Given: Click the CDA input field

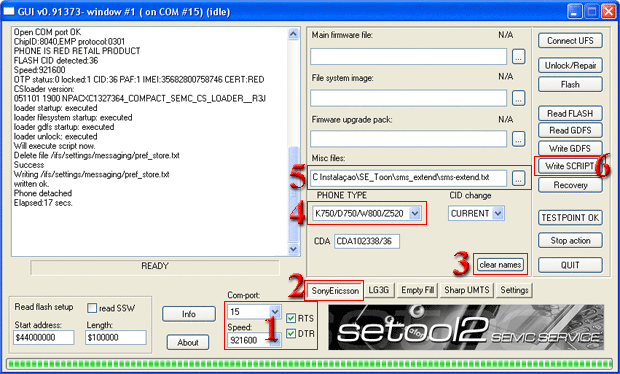Looking at the screenshot, I should [x=367, y=241].
